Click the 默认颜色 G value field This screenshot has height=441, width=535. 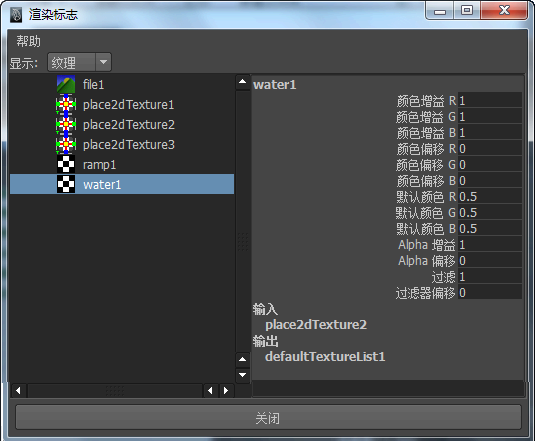[x=490, y=212]
